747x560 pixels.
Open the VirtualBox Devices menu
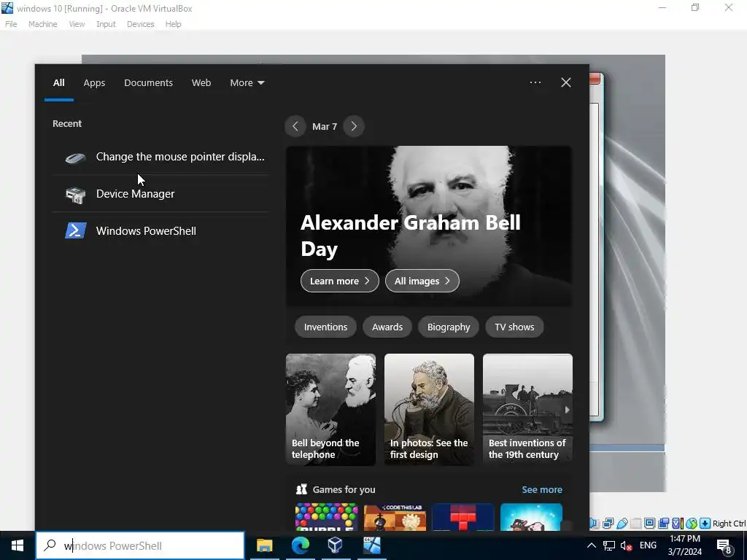[141, 24]
